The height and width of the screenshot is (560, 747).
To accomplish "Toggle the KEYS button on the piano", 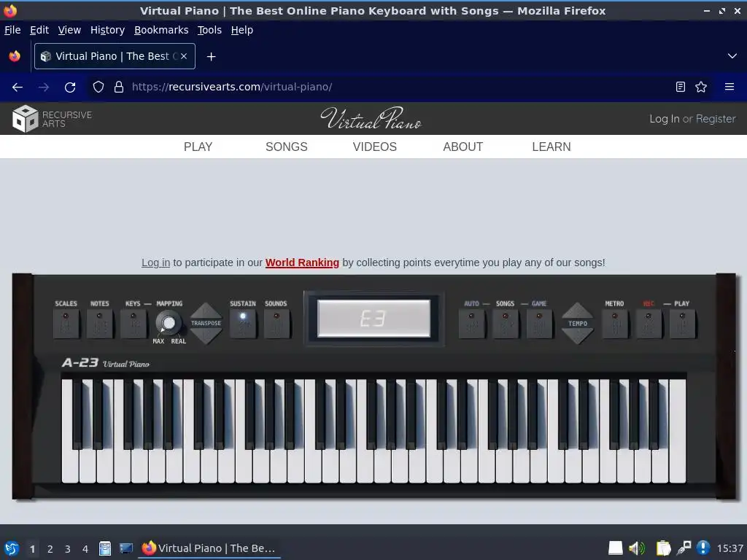I will click(x=133, y=324).
